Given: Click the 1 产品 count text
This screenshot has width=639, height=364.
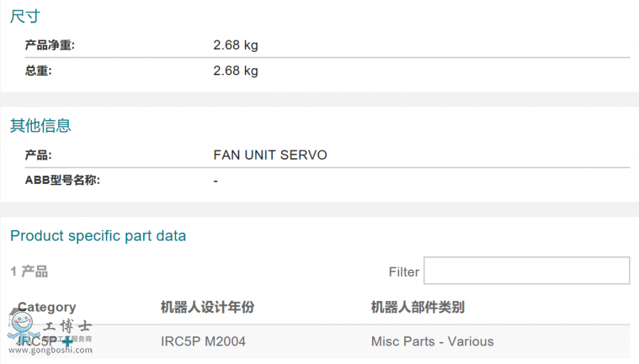Looking at the screenshot, I should 29,271.
